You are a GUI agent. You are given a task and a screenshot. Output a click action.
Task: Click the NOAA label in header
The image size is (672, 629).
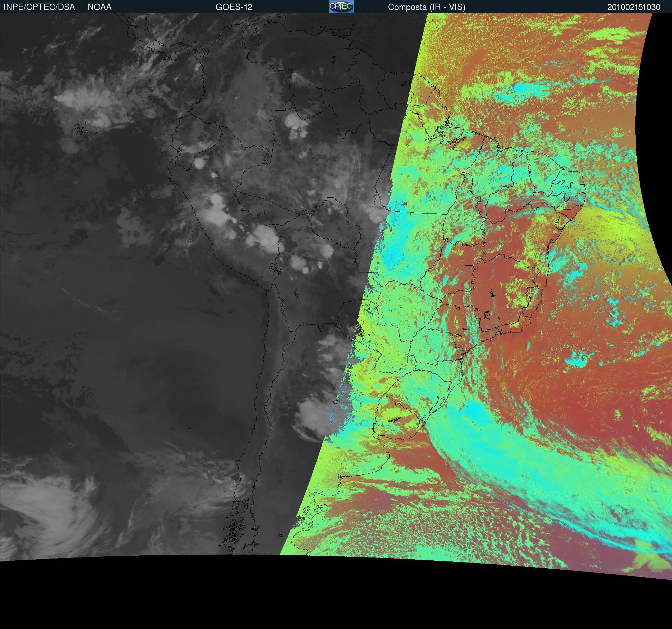coord(100,7)
